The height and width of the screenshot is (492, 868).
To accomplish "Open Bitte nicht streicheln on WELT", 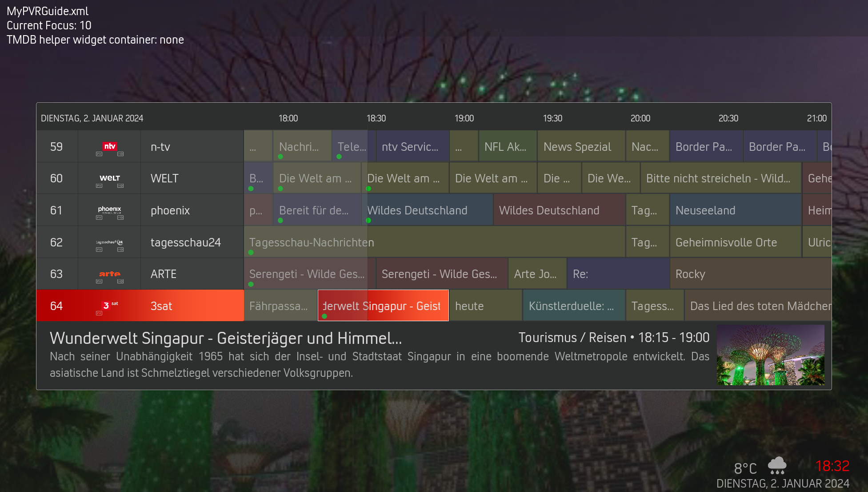I will [721, 178].
